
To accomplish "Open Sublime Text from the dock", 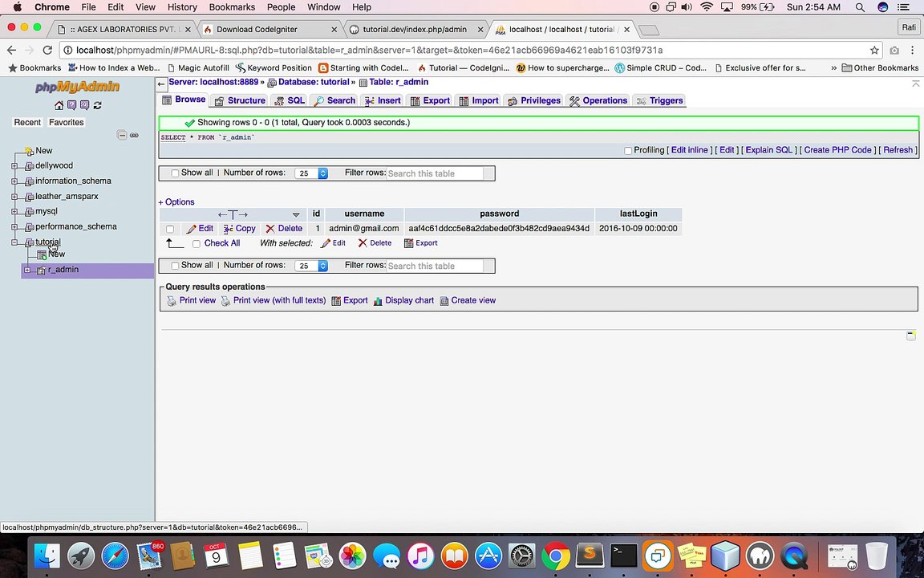I will pyautogui.click(x=590, y=556).
